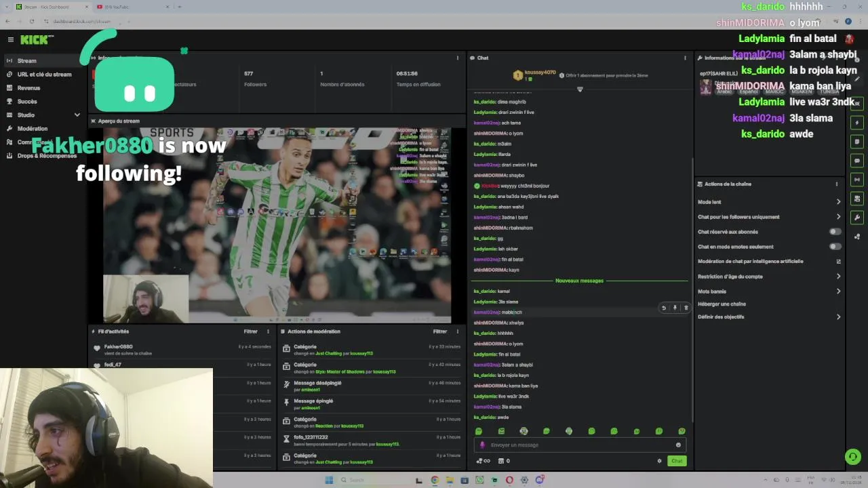868x488 pixels.
Task: Click Nouveaux messages divider label
Action: [579, 281]
